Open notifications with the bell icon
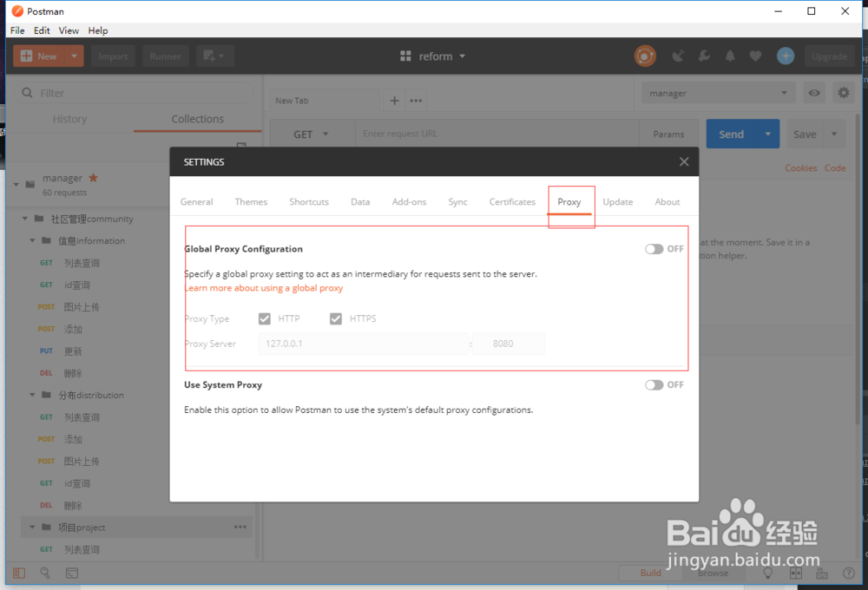 click(730, 56)
